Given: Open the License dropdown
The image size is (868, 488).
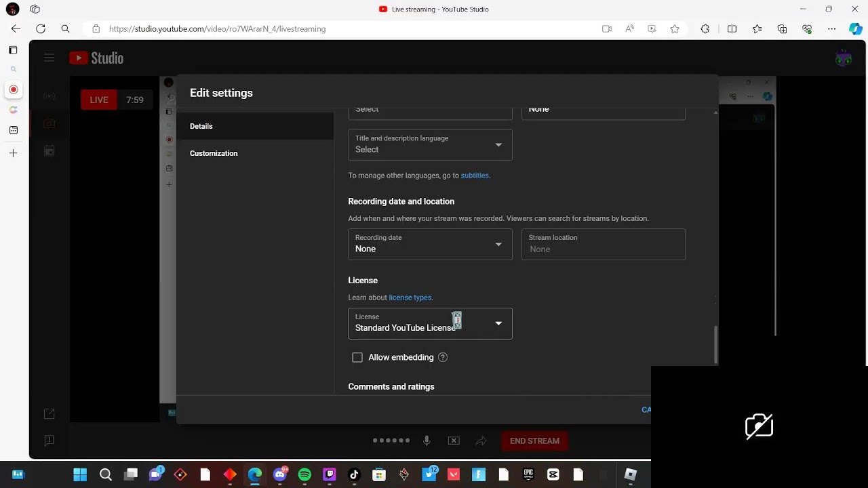Looking at the screenshot, I should (430, 323).
